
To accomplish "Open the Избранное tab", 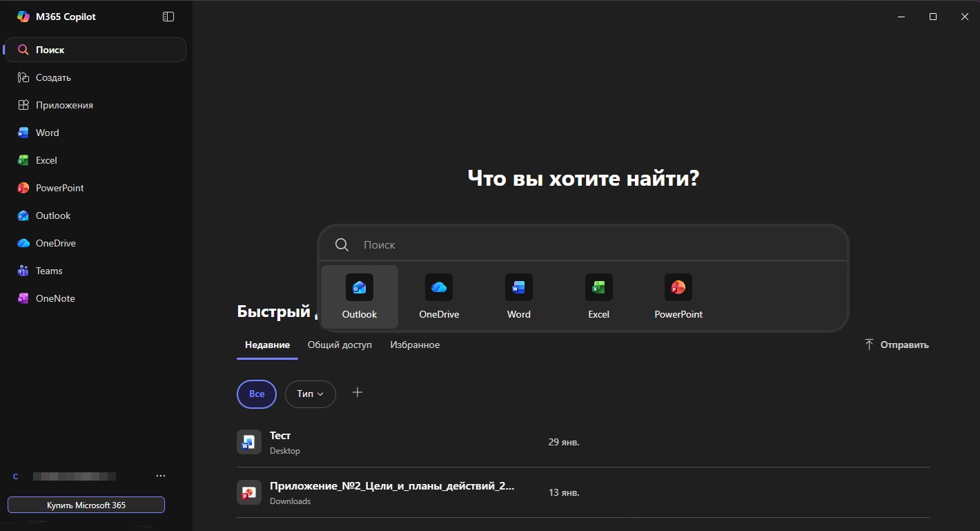I will click(x=414, y=344).
